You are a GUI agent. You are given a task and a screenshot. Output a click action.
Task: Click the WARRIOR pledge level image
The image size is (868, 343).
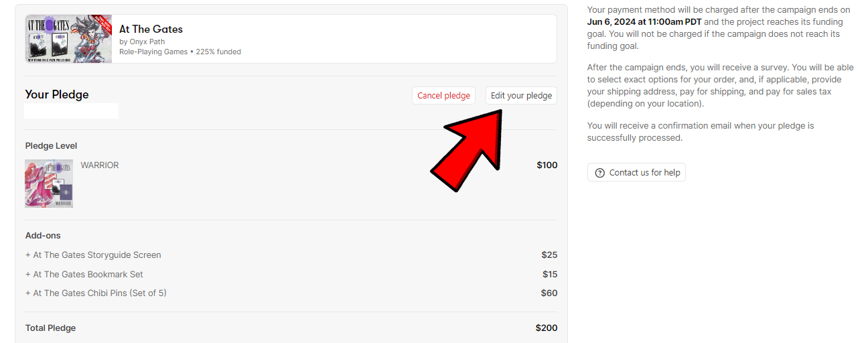(49, 184)
